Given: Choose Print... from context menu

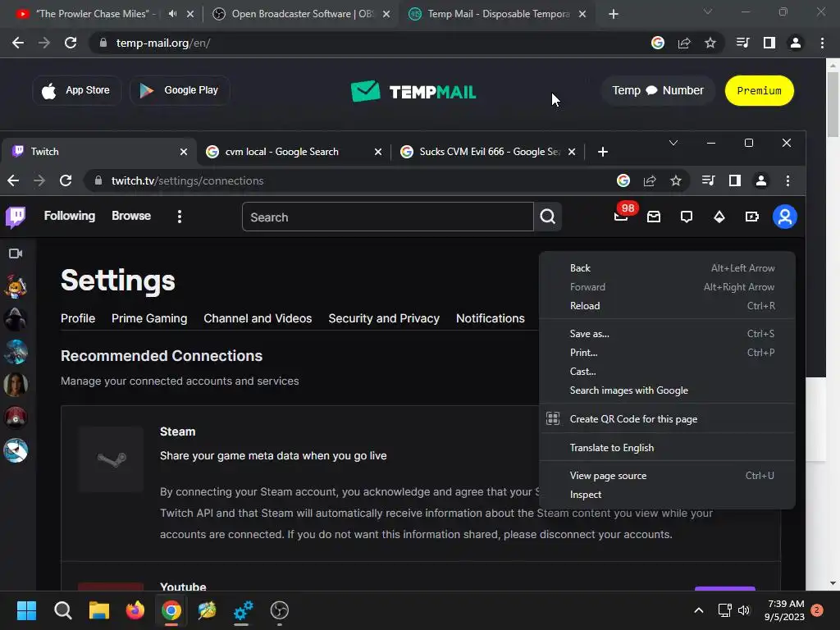Looking at the screenshot, I should pyautogui.click(x=667, y=353).
